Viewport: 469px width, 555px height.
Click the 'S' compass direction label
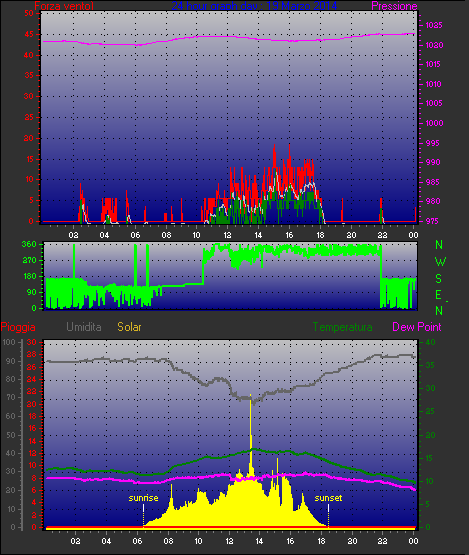[x=439, y=279]
